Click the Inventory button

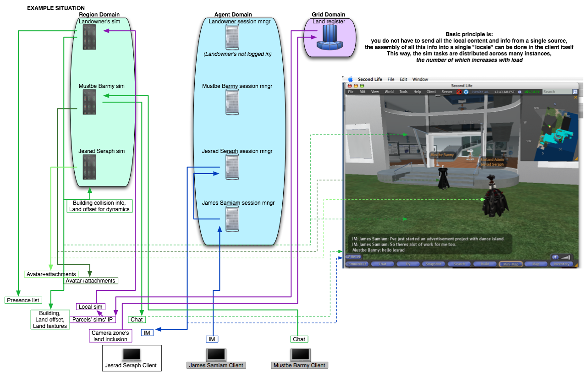(561, 264)
